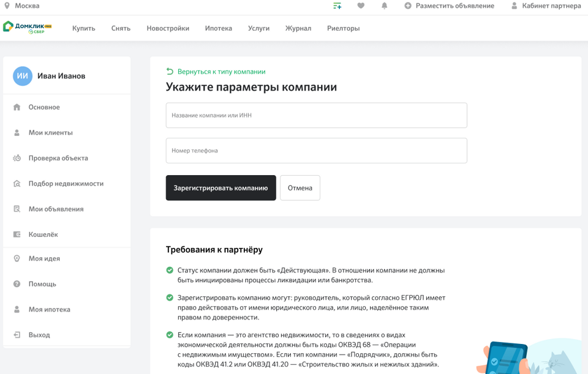Go back via Вернуться к типу компании
Image resolution: width=588 pixels, height=374 pixels.
click(x=221, y=72)
